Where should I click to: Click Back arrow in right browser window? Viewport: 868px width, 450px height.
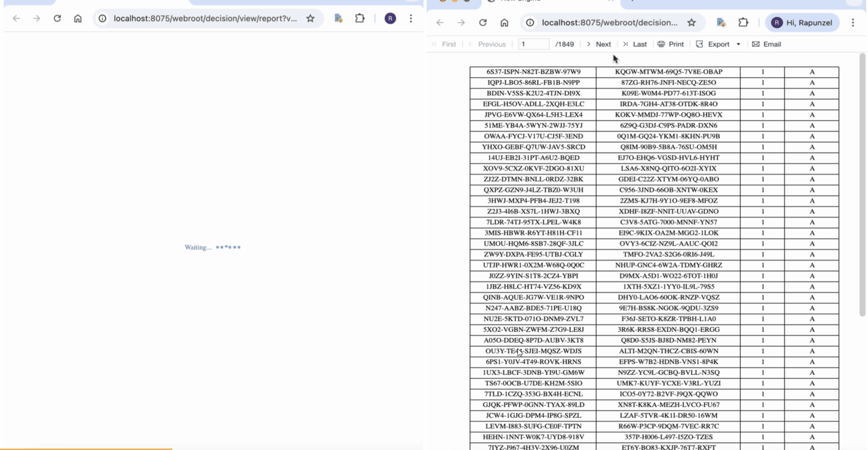coord(440,23)
